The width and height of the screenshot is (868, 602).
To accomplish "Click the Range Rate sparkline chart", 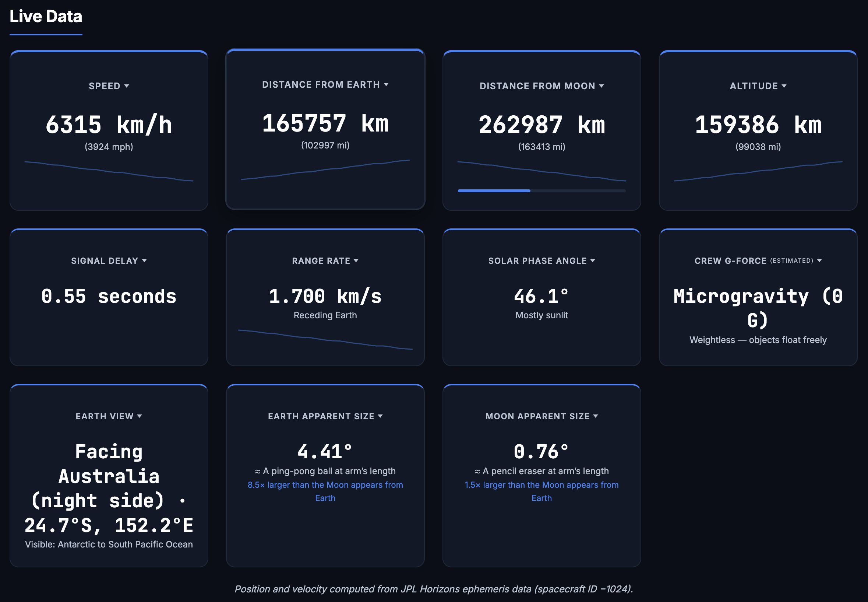I will click(x=325, y=340).
